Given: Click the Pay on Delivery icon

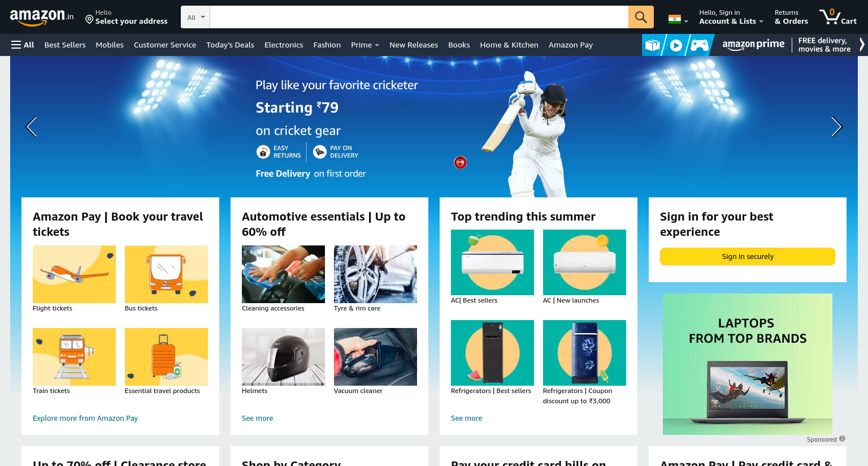Looking at the screenshot, I should pos(320,152).
